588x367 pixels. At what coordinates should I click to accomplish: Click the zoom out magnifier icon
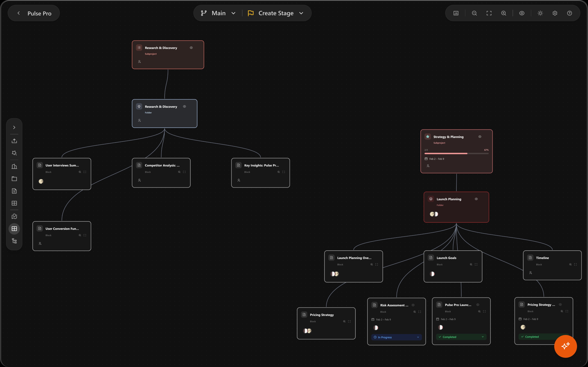click(x=474, y=13)
